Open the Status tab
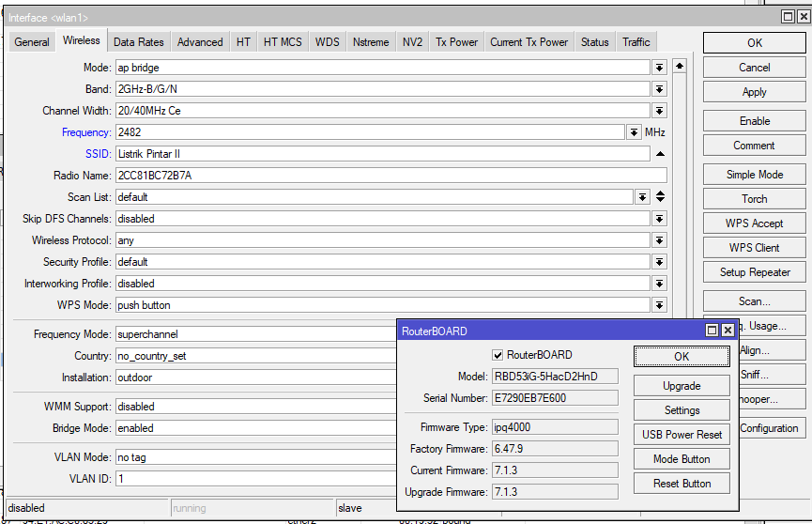 pyautogui.click(x=594, y=42)
